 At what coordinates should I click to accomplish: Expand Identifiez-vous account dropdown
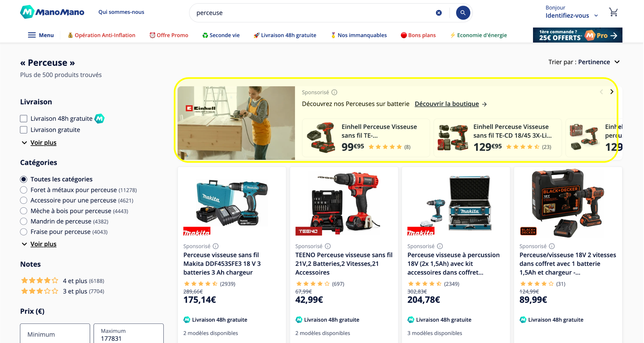[x=572, y=15]
